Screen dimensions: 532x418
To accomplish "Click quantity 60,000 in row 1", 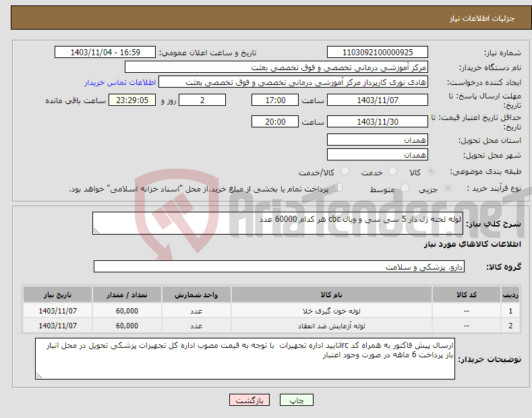I will click(x=127, y=311).
